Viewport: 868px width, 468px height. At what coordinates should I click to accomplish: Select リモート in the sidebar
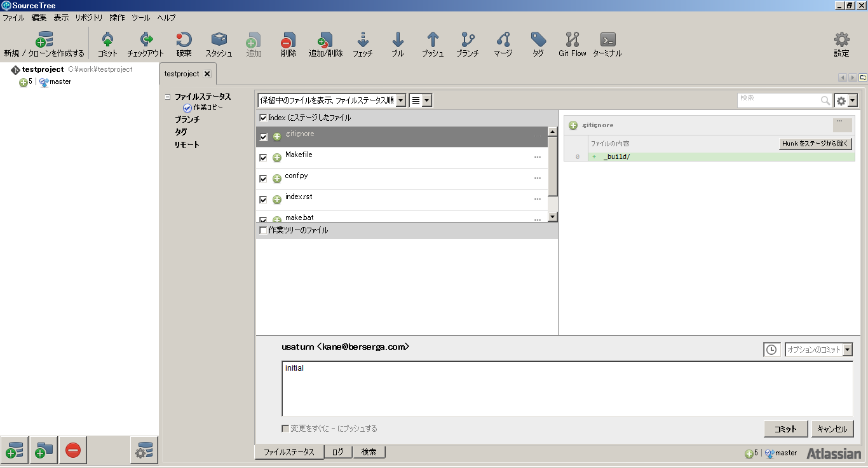(x=187, y=145)
